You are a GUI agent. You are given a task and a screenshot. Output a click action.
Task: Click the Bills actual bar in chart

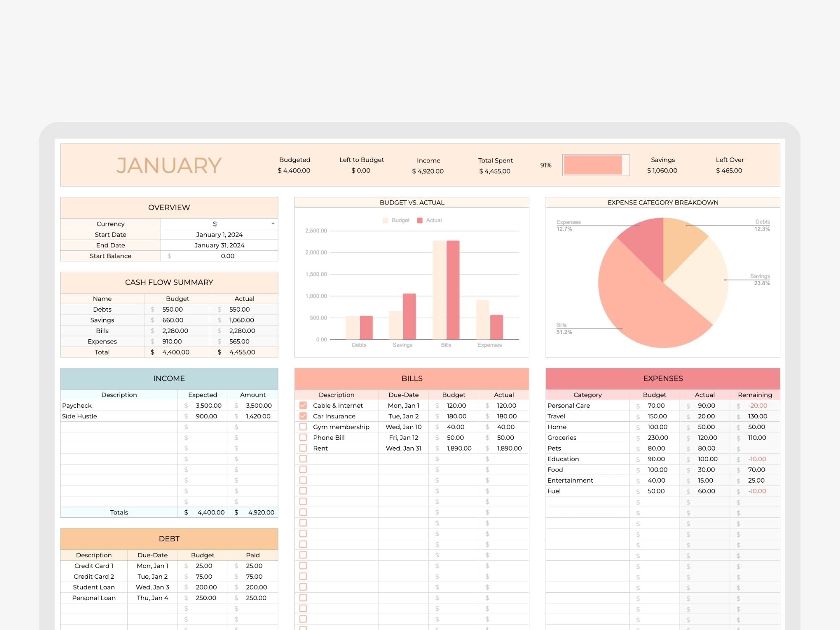453,290
